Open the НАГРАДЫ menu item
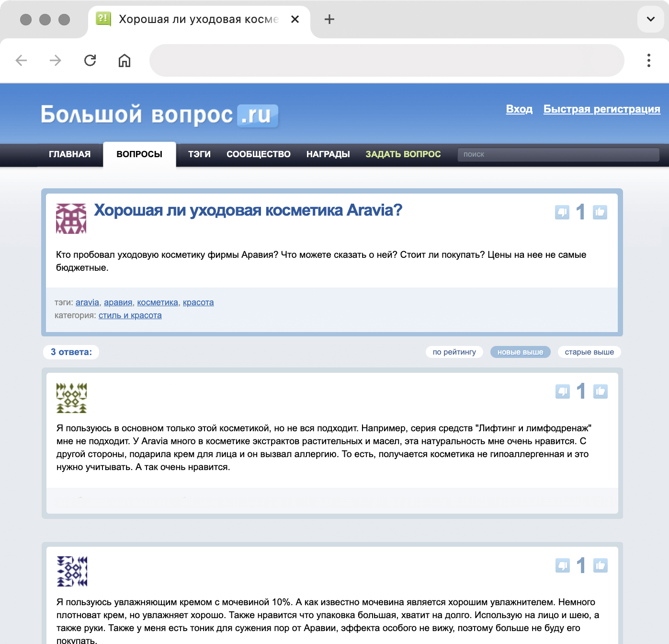 coord(328,154)
